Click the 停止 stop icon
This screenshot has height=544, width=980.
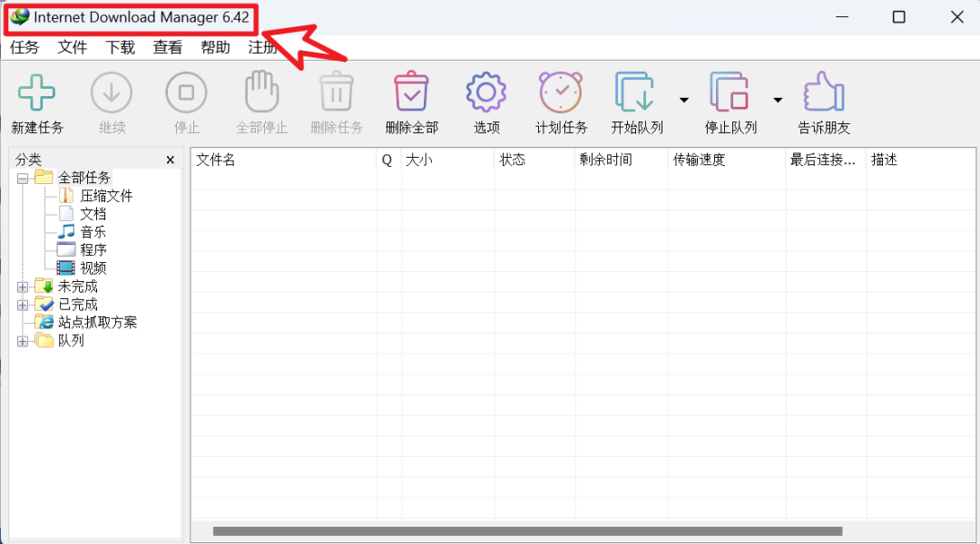pos(186,92)
